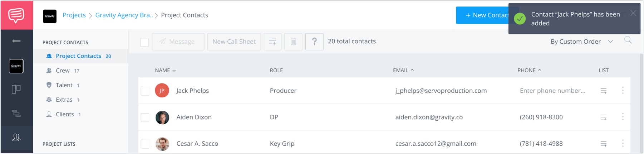Click the Gravity logo beside breadcrumbs
This screenshot has height=154, width=644.
click(50, 16)
